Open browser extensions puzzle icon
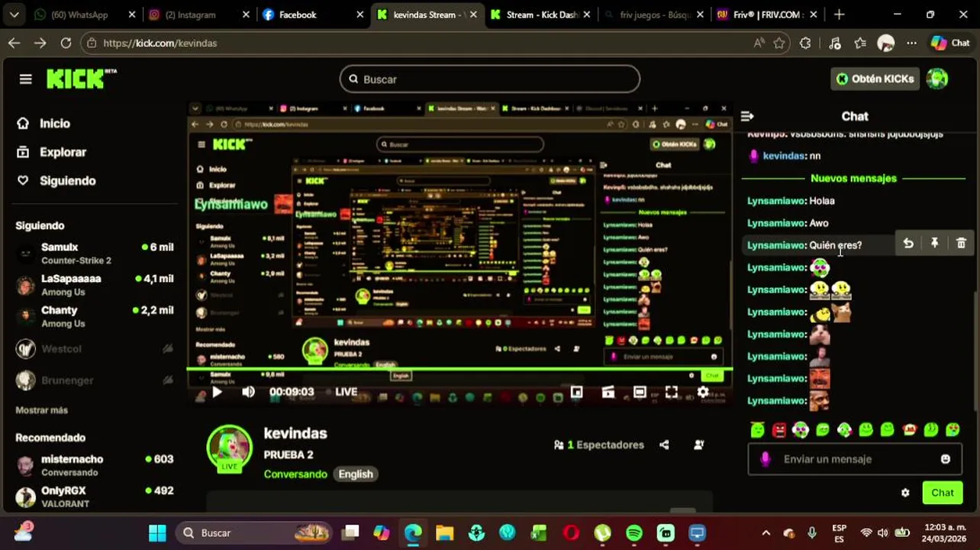The height and width of the screenshot is (550, 980). click(805, 44)
